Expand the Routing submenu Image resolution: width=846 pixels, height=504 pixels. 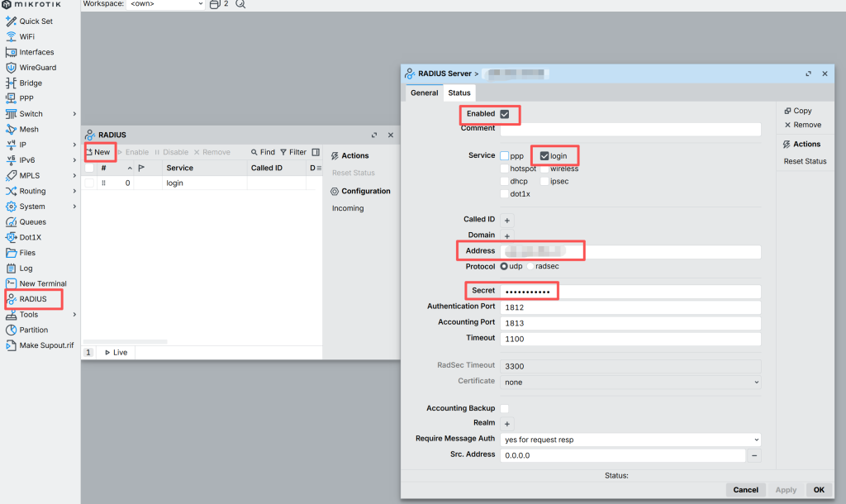tap(74, 191)
